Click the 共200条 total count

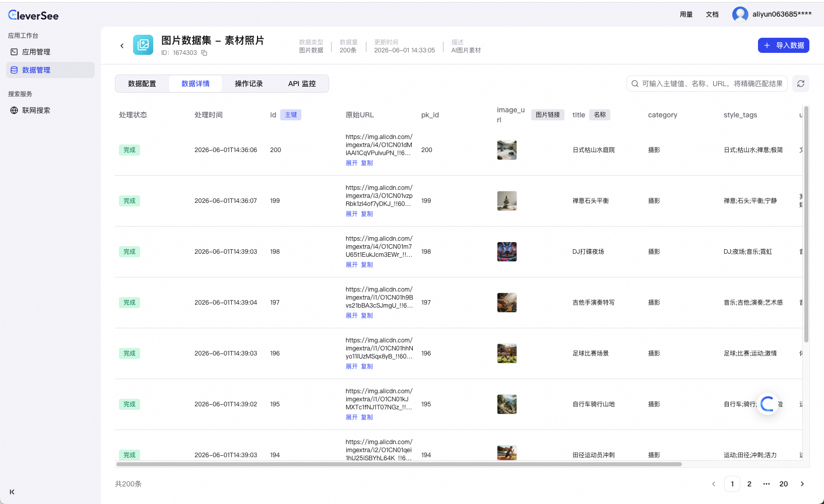coord(128,484)
